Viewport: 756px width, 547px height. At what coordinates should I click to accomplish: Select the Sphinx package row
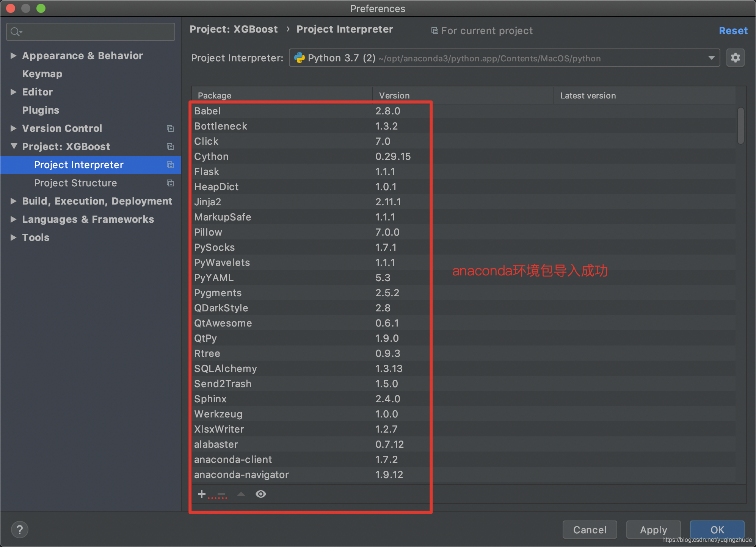pyautogui.click(x=463, y=399)
